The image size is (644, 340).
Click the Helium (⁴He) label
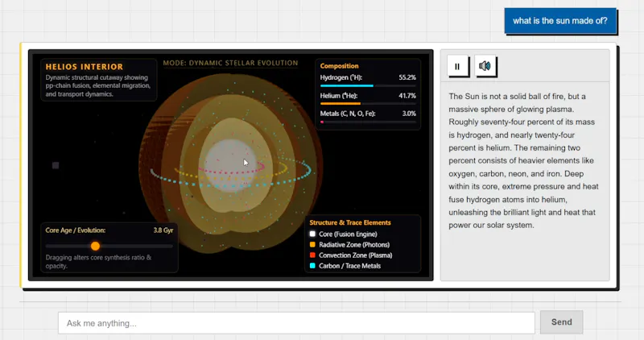[339, 96]
